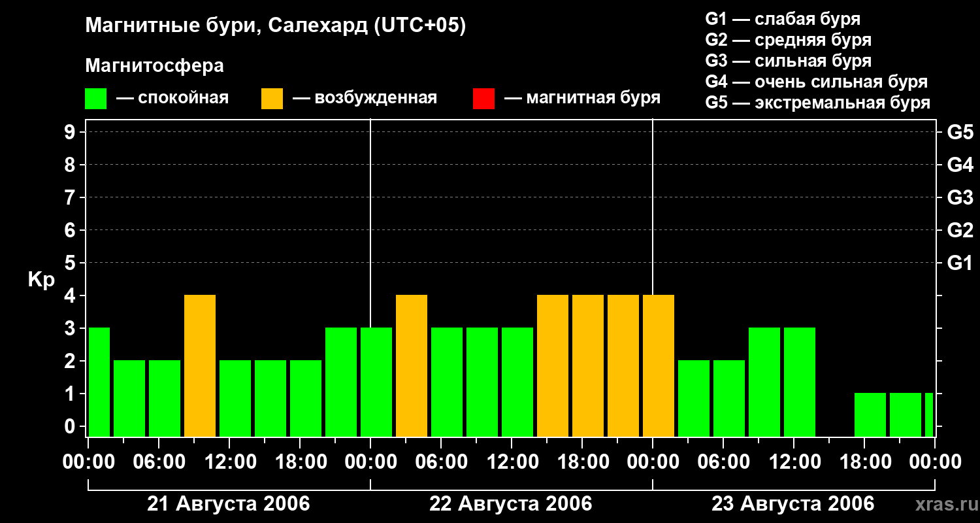Click the 'G4 — очень сильная буря' legend line
The image size is (980, 523).
pos(817,82)
